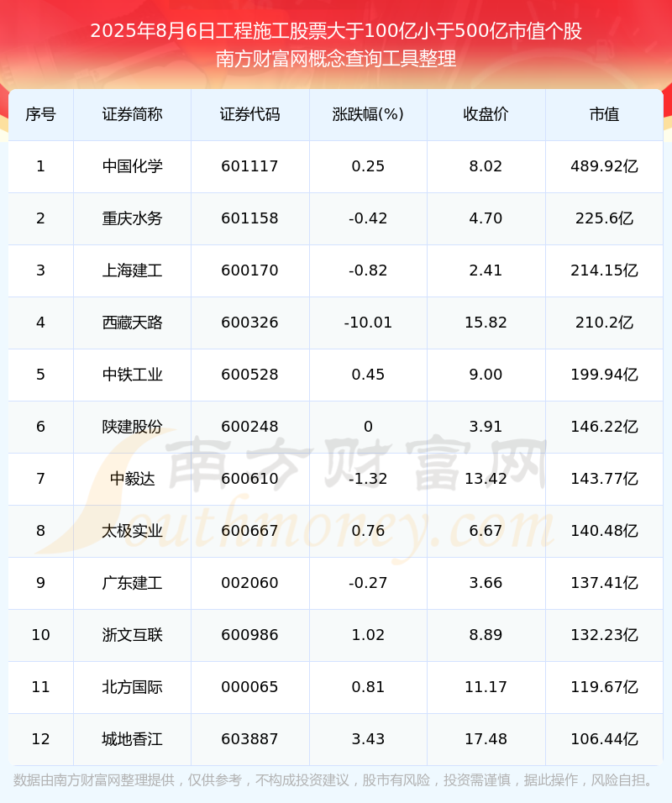
Task: Select stock code 600528
Action: pyautogui.click(x=250, y=375)
